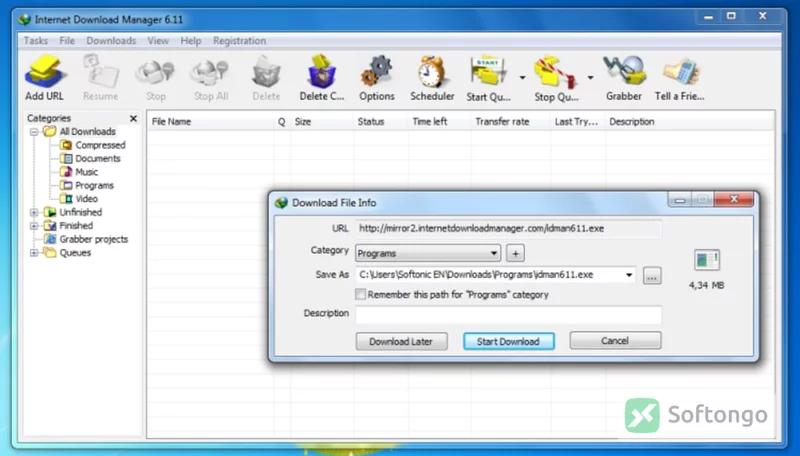
Task: Open the View menu
Action: tap(158, 41)
